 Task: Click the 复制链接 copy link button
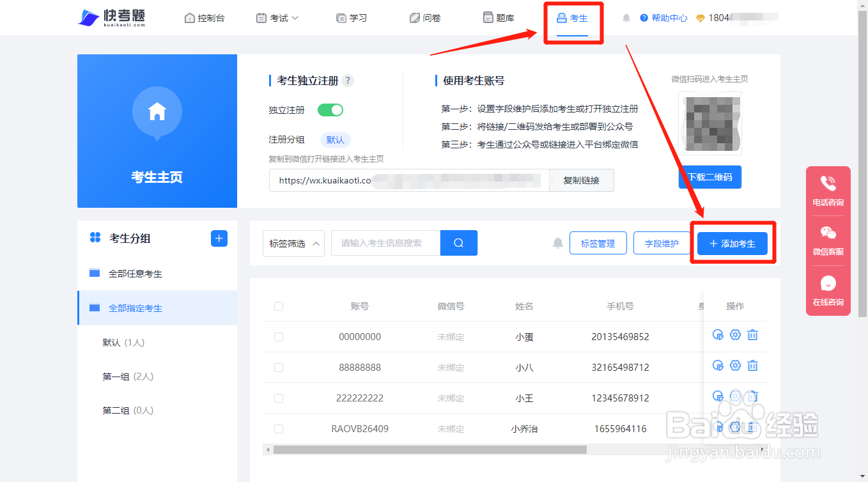[x=581, y=180]
